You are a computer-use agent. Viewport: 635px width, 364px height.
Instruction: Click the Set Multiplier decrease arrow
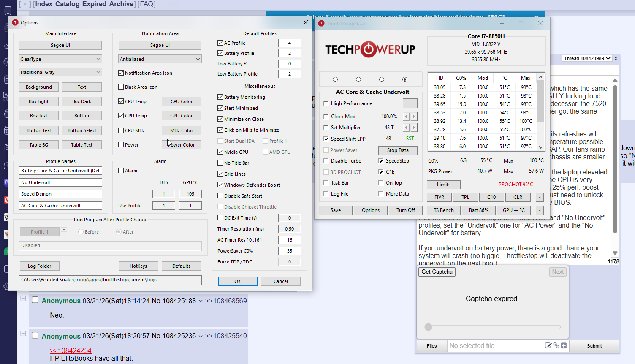406,128
